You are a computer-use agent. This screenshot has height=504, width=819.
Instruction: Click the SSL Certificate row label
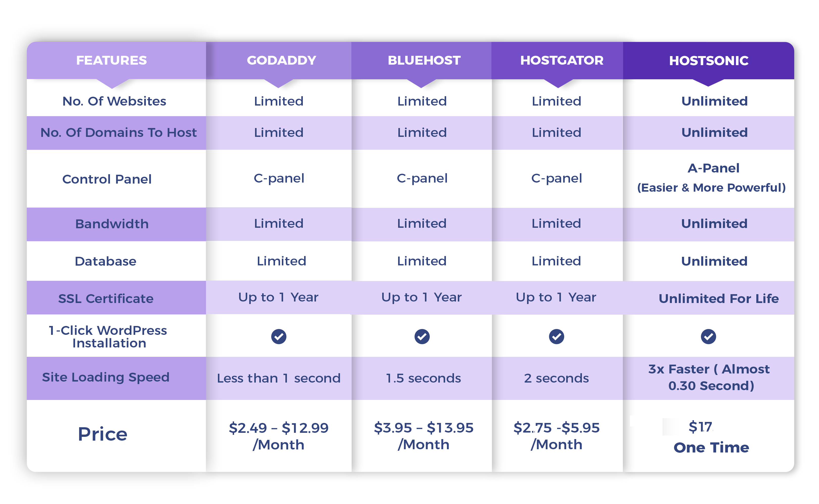click(106, 298)
